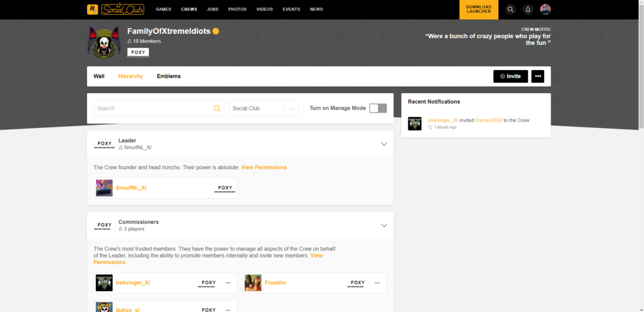The height and width of the screenshot is (312, 644).
Task: Open the notifications bell icon
Action: [x=527, y=10]
